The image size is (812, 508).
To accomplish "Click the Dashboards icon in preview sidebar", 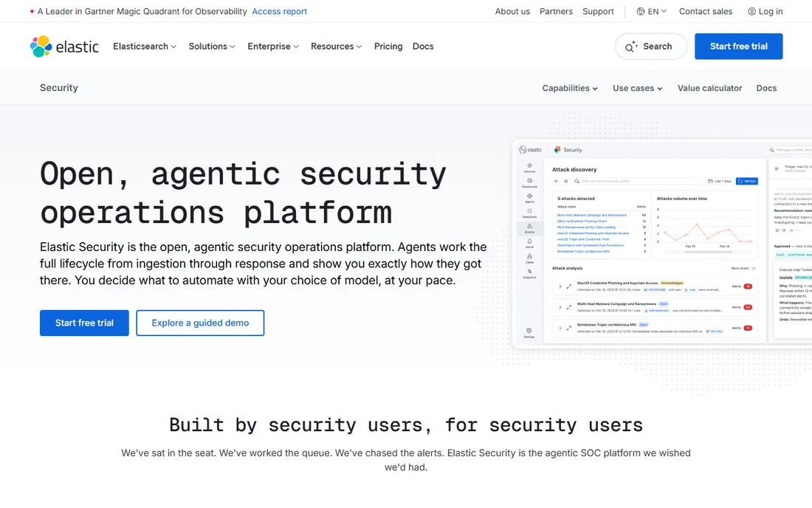I will point(530,181).
